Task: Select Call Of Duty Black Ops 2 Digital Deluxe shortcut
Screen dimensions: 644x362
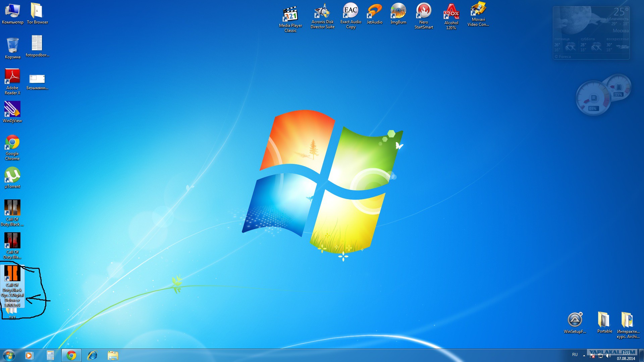Action: [12, 286]
